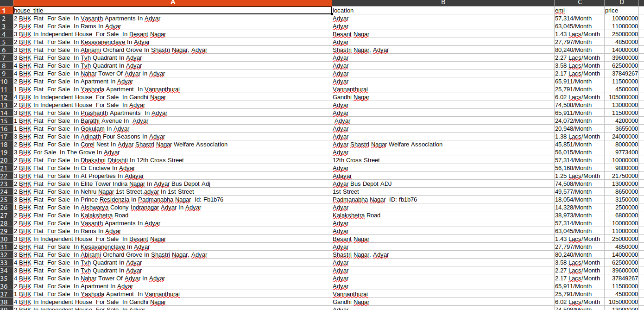
Task: Click the 'house_title' header cell
Action: coord(172,10)
